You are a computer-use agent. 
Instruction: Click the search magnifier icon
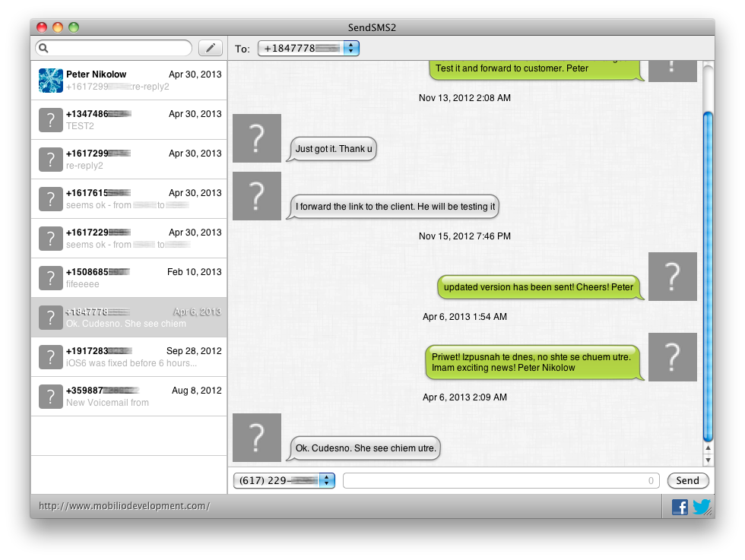[43, 48]
